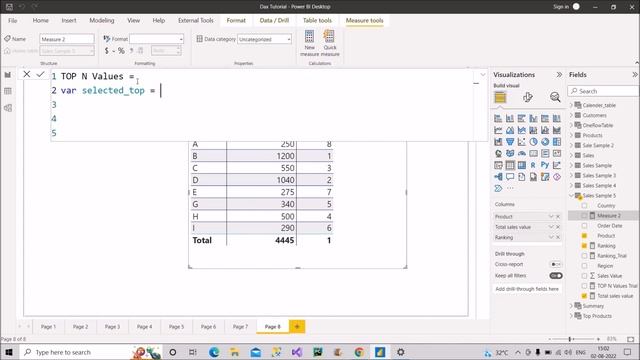Expand the Top Products table
Viewport: 640px width, 360px height.
(571, 316)
